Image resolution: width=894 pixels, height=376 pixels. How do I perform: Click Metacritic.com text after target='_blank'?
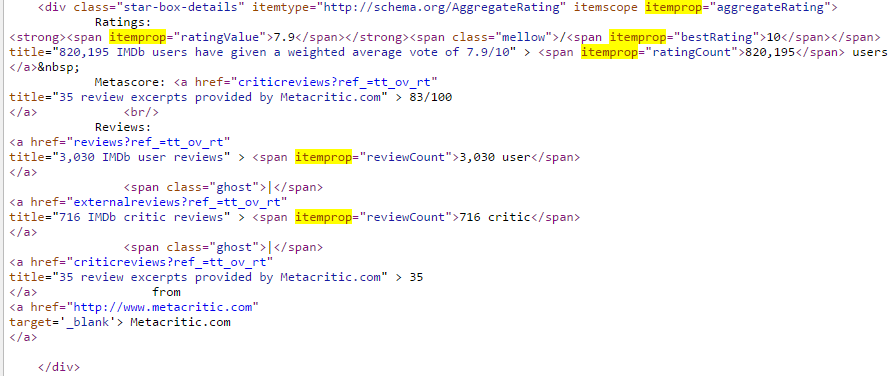[x=181, y=322]
